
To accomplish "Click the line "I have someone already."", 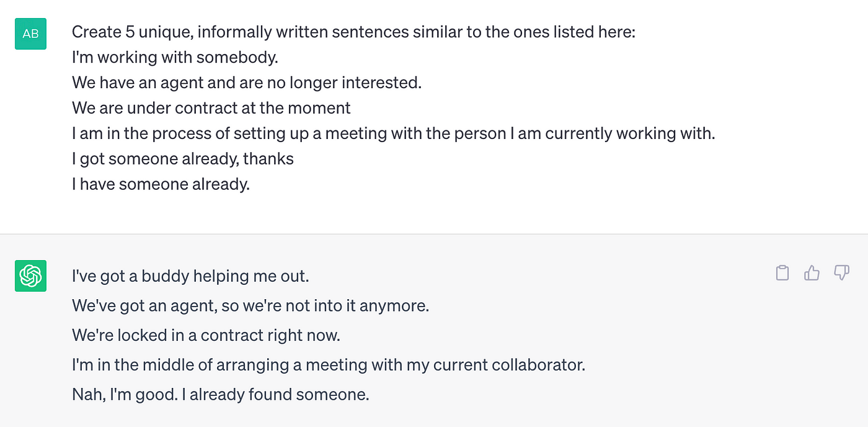I will click(x=161, y=184).
